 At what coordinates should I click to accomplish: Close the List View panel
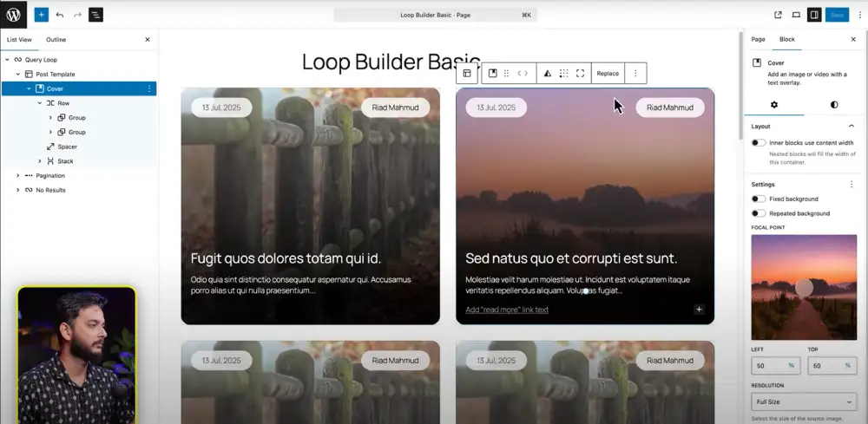(x=148, y=39)
